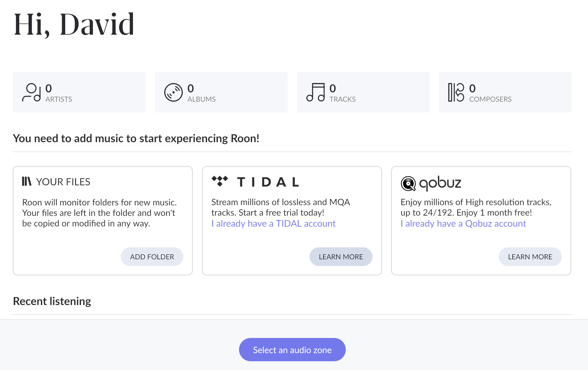Click the TIDAL diamond logo
This screenshot has height=370, width=588.
pos(220,181)
